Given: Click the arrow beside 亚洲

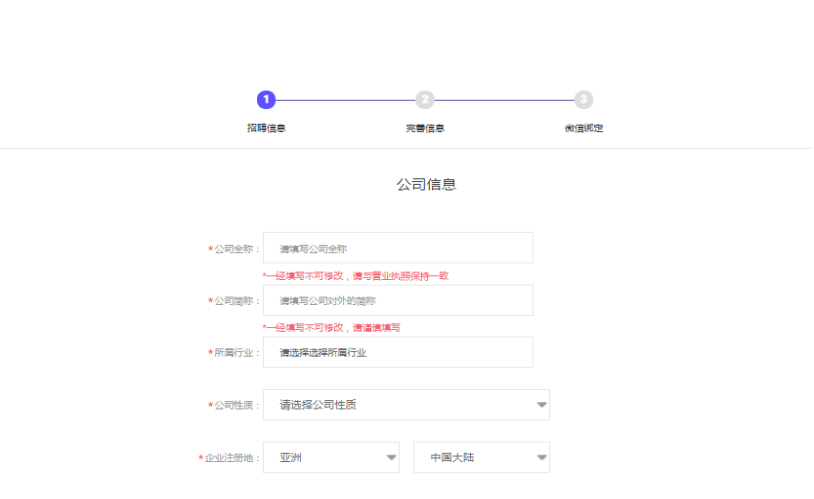Looking at the screenshot, I should pyautogui.click(x=391, y=458).
